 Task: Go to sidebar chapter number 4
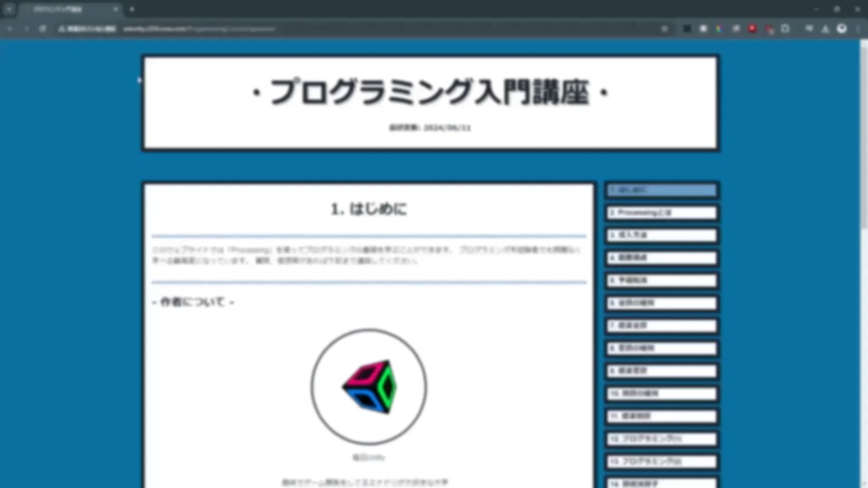pos(661,258)
